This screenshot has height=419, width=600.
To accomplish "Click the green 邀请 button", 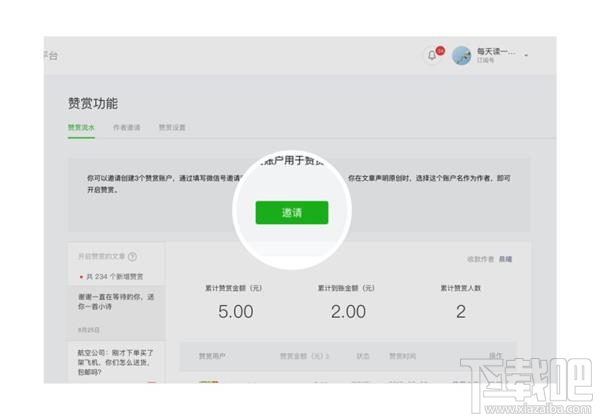I will pos(291,212).
